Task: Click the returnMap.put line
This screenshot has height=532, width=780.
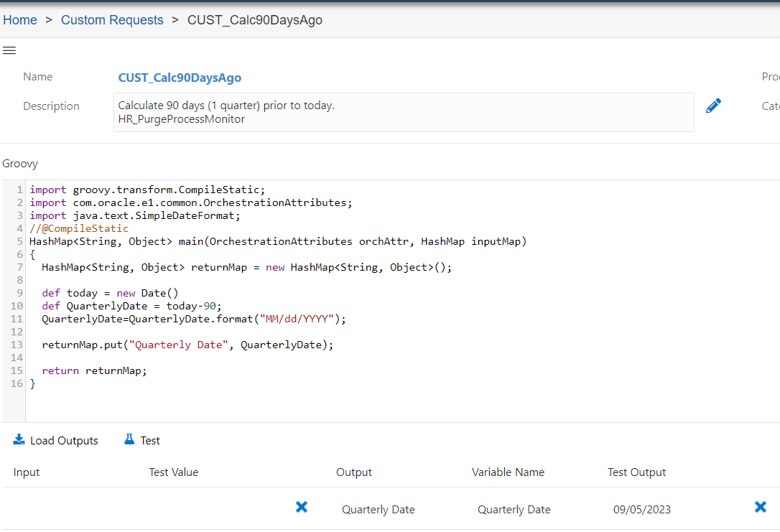Action: (x=187, y=345)
